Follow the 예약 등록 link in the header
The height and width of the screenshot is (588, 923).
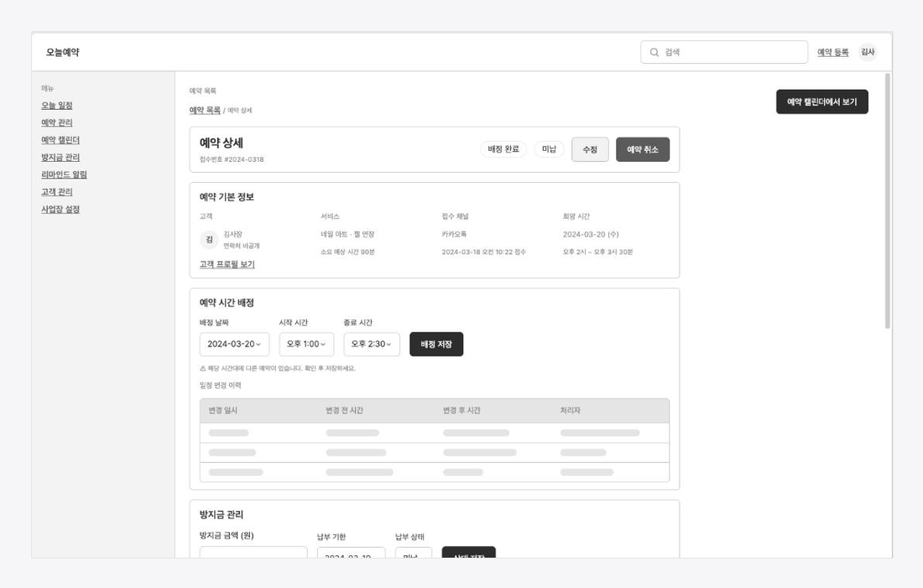833,52
